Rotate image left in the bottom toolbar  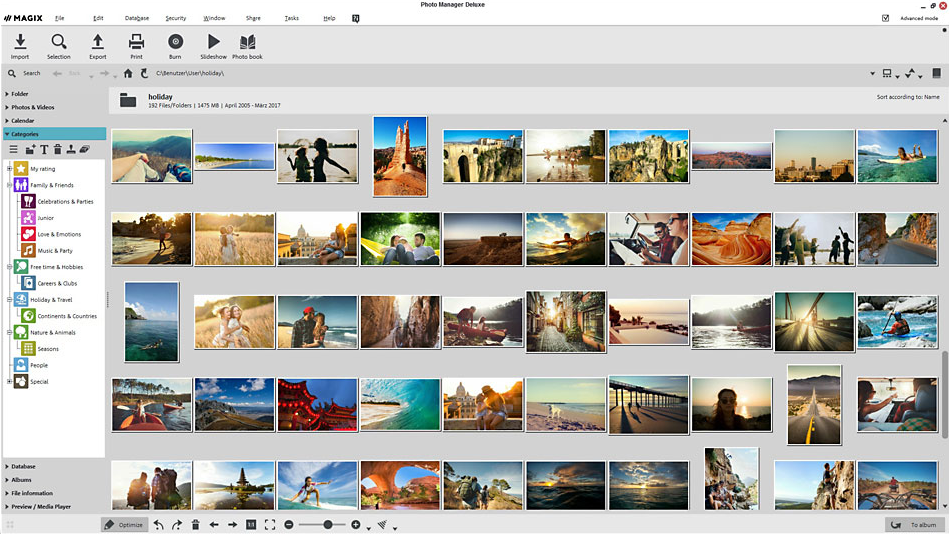pyautogui.click(x=159, y=525)
